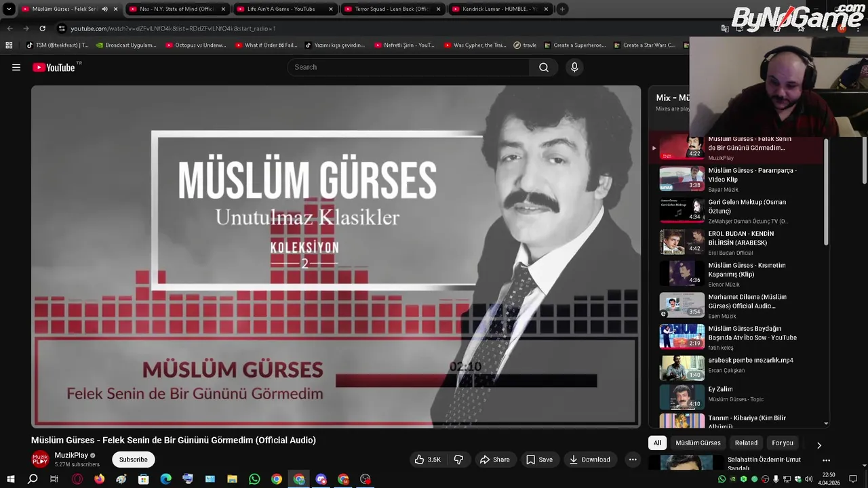Screen dimensions: 868x488
Task: Open the YouTube guide hamburger menu
Action: click(16, 67)
